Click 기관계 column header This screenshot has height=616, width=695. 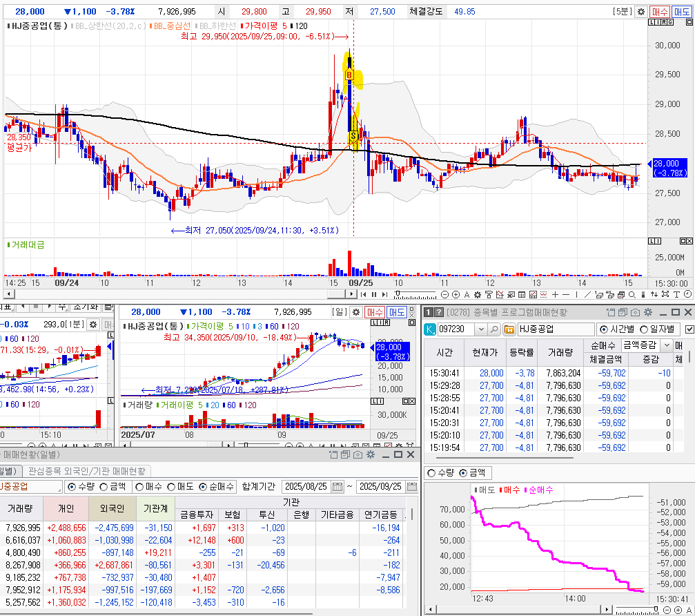click(155, 508)
